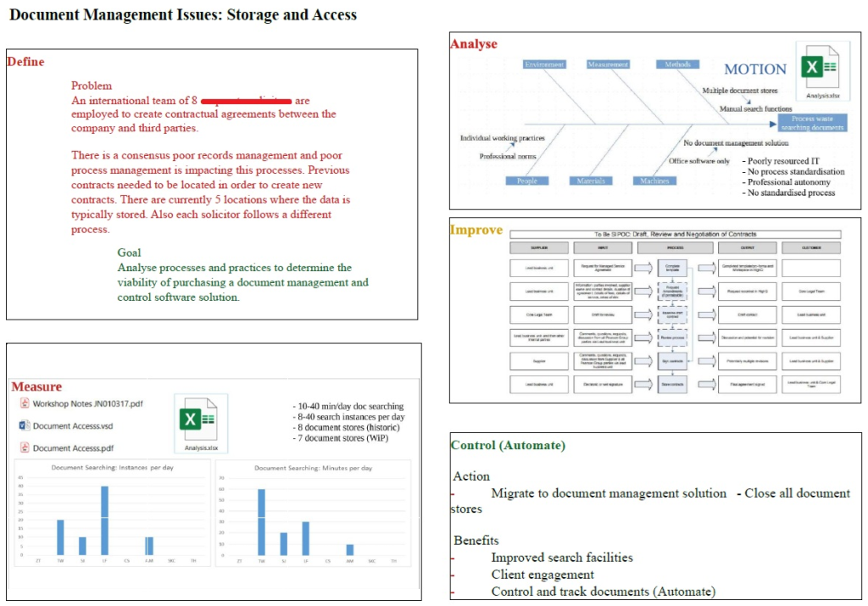The height and width of the screenshot is (606, 868).
Task: Click the "Professional norms" cause label
Action: point(508,157)
